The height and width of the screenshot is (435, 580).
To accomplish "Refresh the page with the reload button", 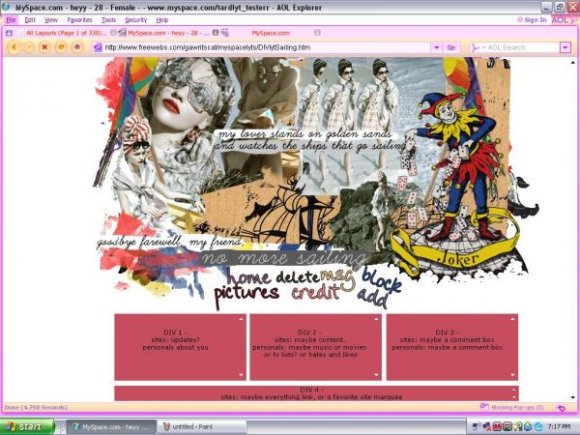I will tap(61, 47).
